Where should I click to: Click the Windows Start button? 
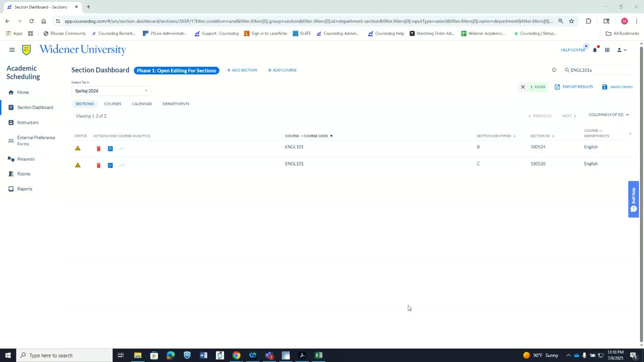[x=8, y=355]
